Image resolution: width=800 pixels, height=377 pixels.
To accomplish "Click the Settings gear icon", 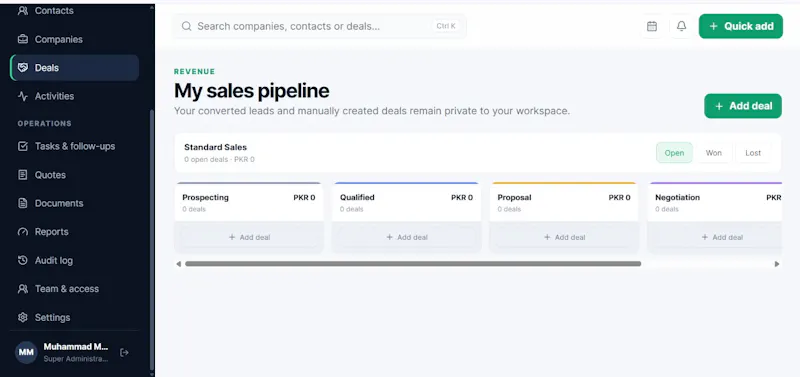I will [22, 317].
